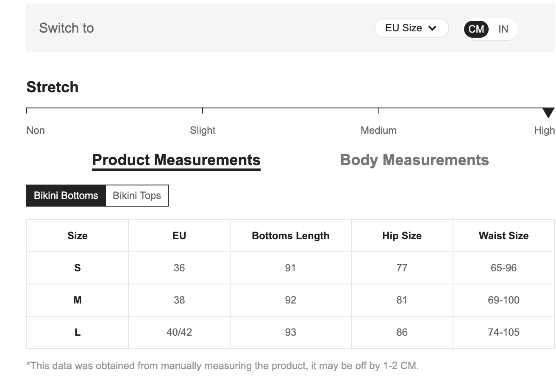Select the size S row label
This screenshot has width=556, height=392.
[x=78, y=268]
